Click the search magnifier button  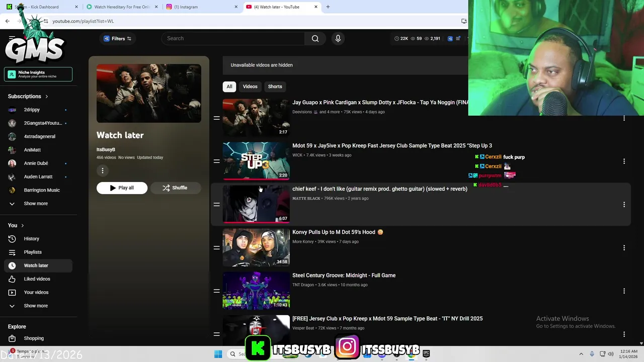[x=315, y=38]
